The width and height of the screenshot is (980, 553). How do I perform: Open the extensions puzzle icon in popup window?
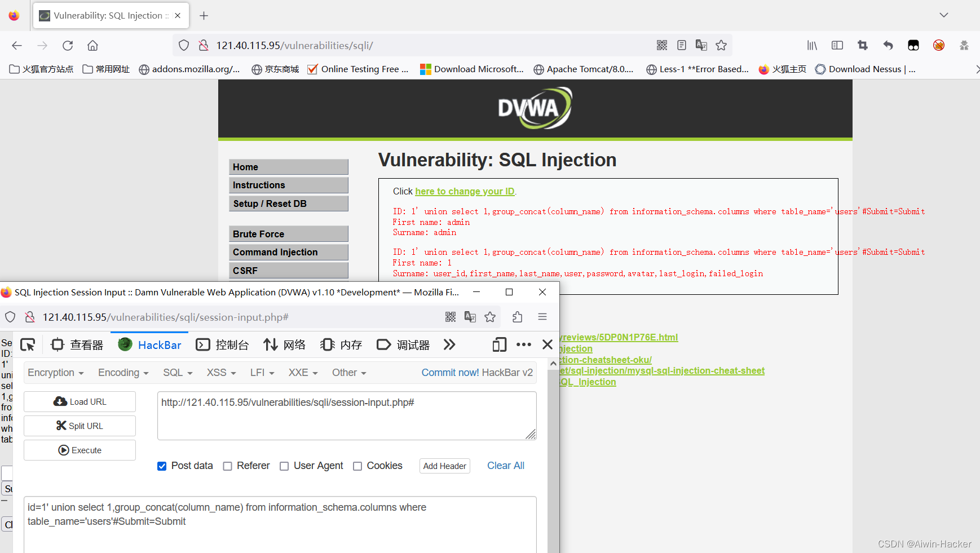tap(518, 317)
